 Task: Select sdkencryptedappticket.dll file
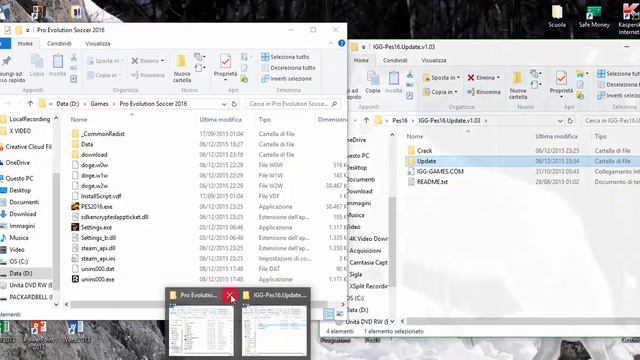[x=114, y=217]
